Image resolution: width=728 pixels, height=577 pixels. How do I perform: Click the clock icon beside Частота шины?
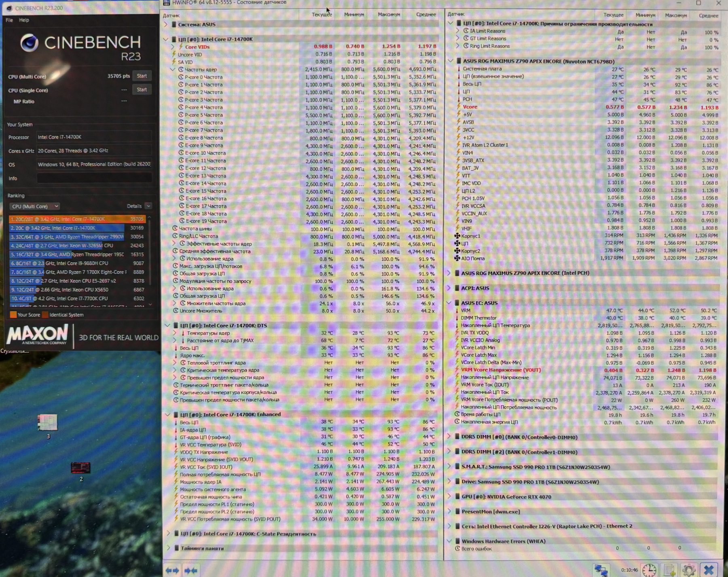pos(175,229)
